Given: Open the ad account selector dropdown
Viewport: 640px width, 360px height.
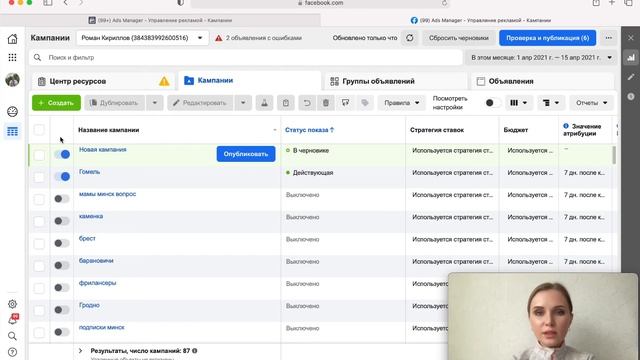Looking at the screenshot, I should pyautogui.click(x=142, y=38).
